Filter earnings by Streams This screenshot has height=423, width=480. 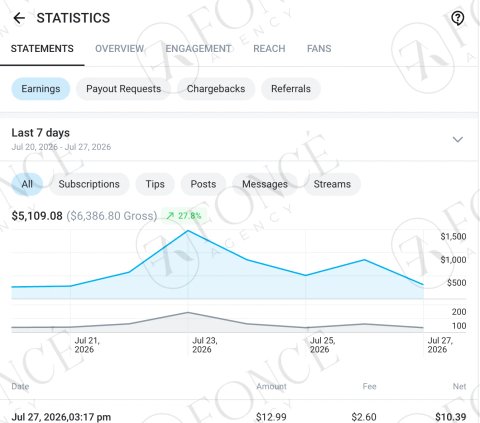click(332, 184)
